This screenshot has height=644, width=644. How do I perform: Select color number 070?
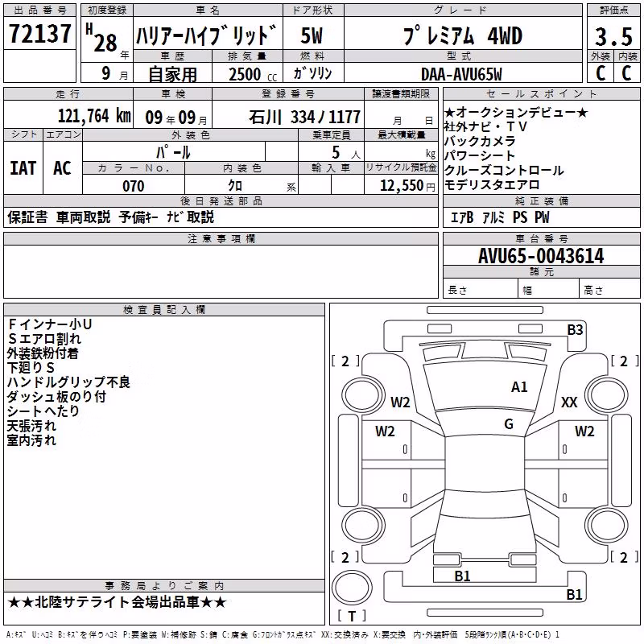click(134, 186)
